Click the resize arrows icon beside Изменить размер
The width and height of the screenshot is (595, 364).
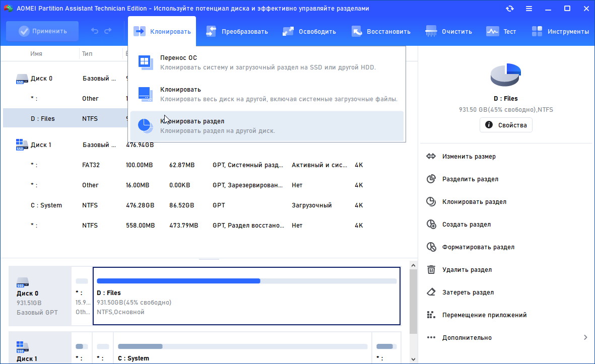(x=431, y=156)
